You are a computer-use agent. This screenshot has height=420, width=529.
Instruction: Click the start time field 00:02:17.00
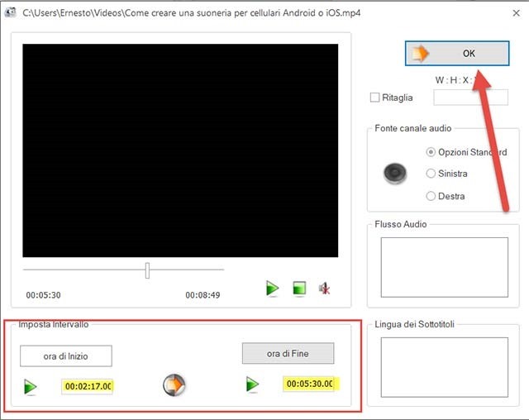(x=88, y=386)
